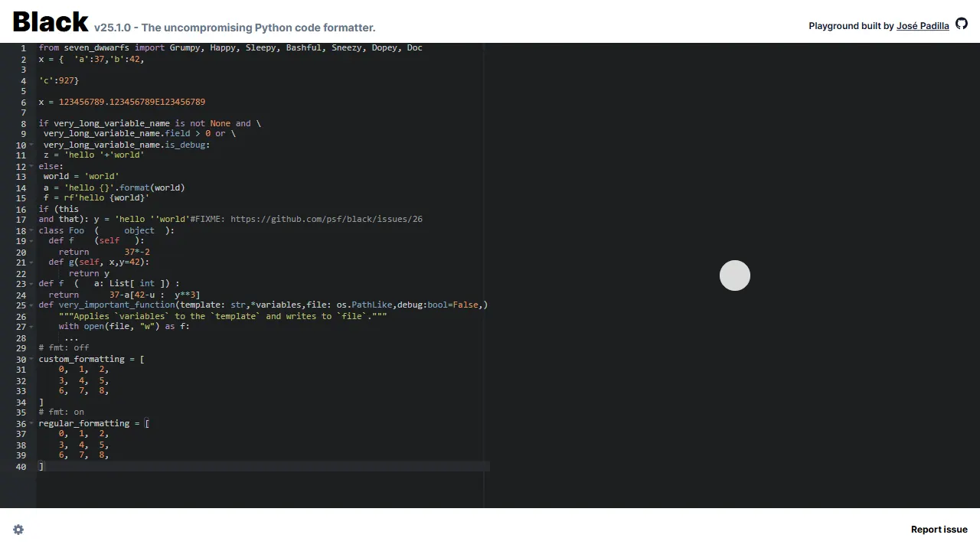Click the '# fmt: off' comment line
This screenshot has width=980, height=551.
(x=64, y=348)
